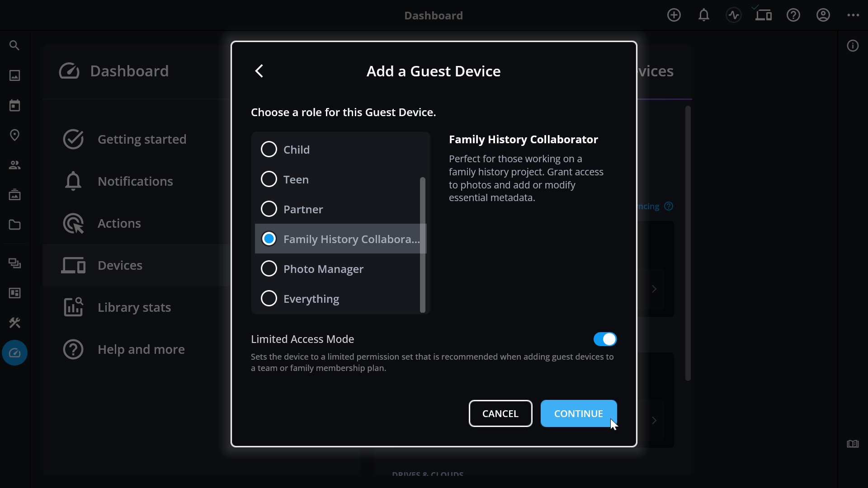Select the Photo Manager role
The image size is (868, 488).
pos(269,269)
